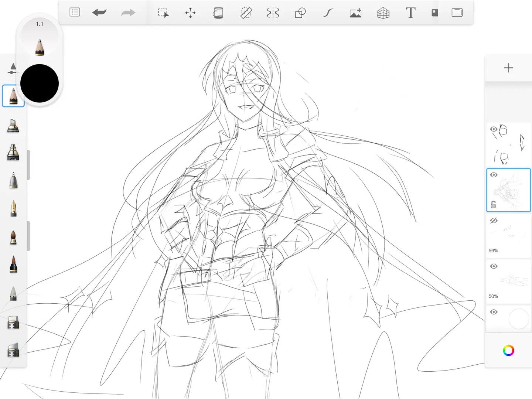Image resolution: width=532 pixels, height=399 pixels.
Task: Open the Shapes draw styles tool
Action: (300, 13)
